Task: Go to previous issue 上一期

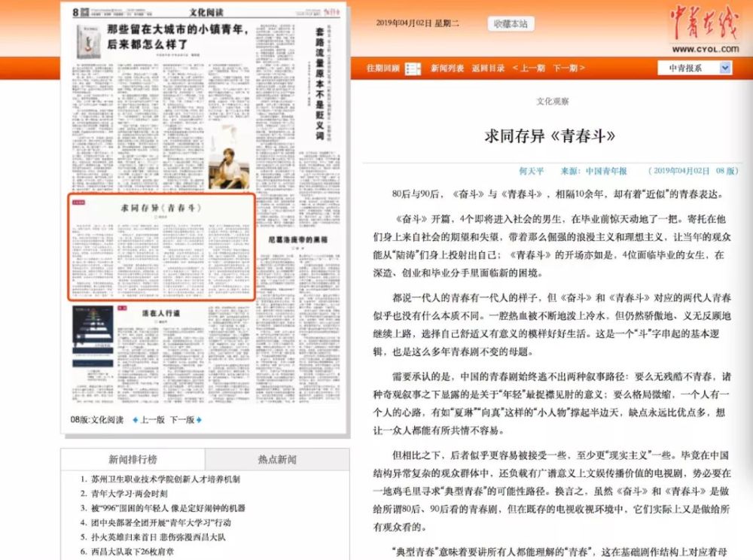Action: (529, 68)
